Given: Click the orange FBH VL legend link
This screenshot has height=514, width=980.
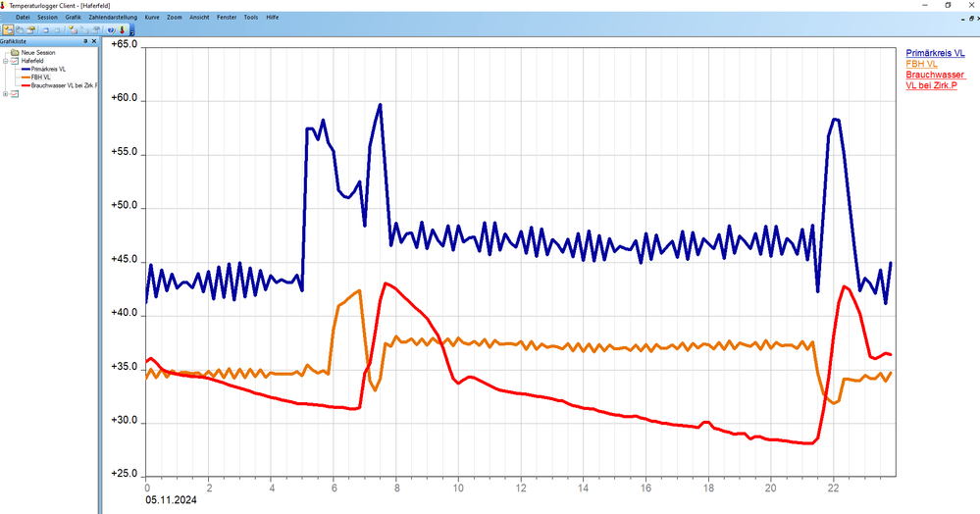Looking at the screenshot, I should [921, 64].
